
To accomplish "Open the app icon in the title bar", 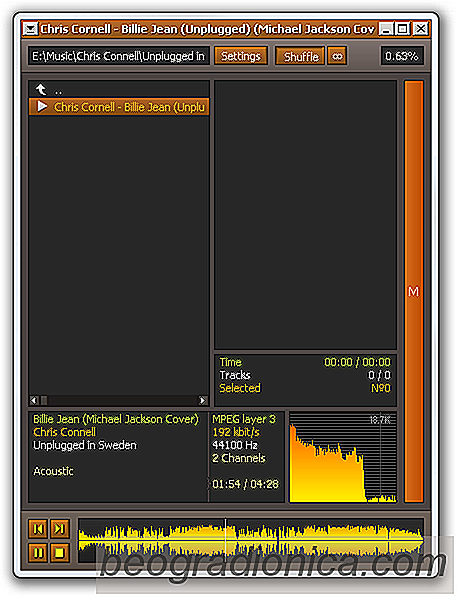I will (30, 29).
